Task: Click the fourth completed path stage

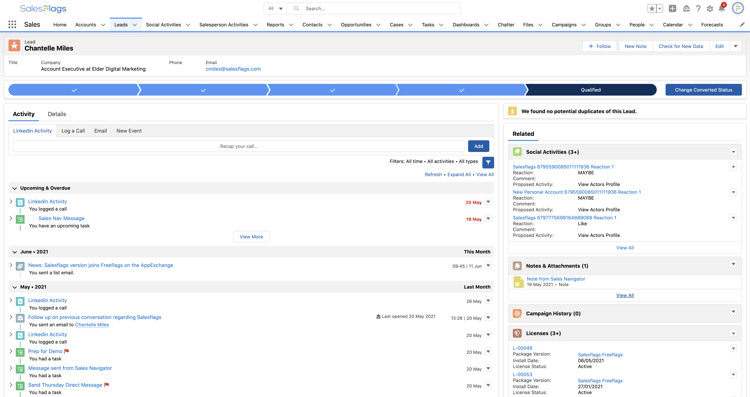Action: pyautogui.click(x=461, y=90)
